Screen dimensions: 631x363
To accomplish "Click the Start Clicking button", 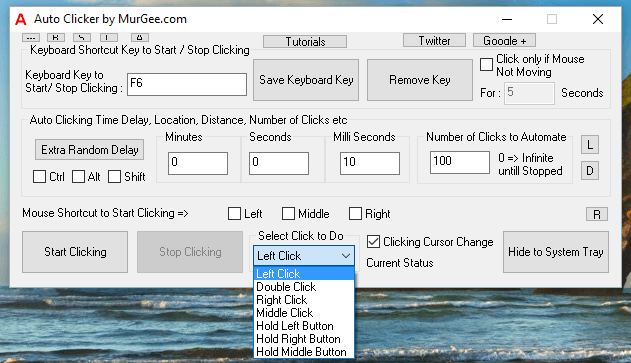I will pyautogui.click(x=75, y=252).
